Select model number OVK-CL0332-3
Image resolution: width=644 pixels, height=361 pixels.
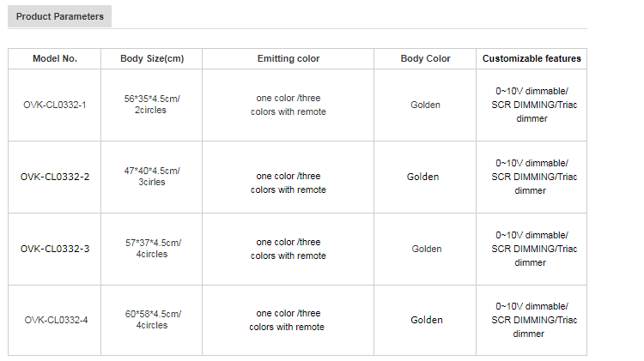point(55,249)
